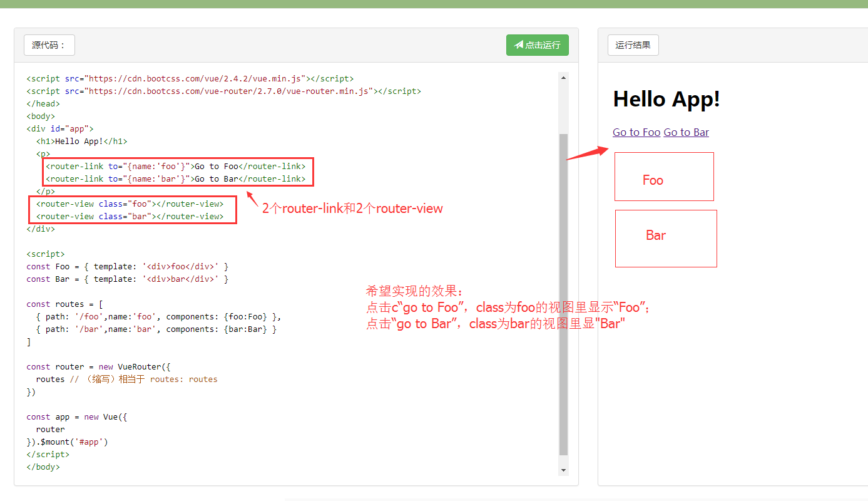Open the Go to Bar link
868x501 pixels.
point(687,132)
